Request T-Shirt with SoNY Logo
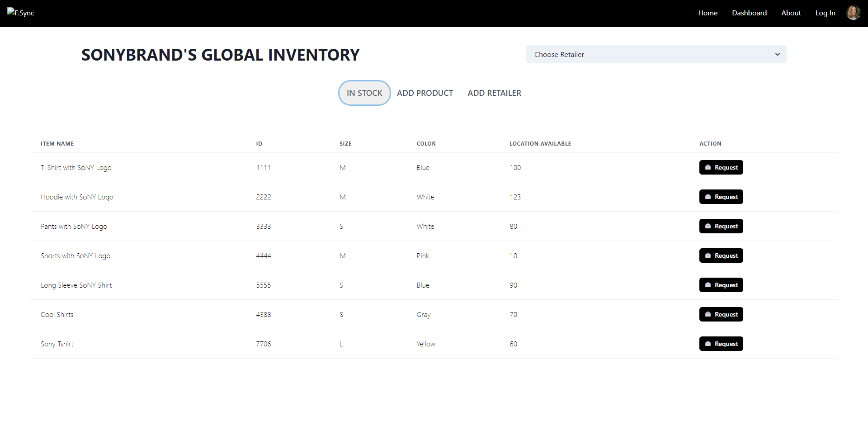 tap(721, 167)
